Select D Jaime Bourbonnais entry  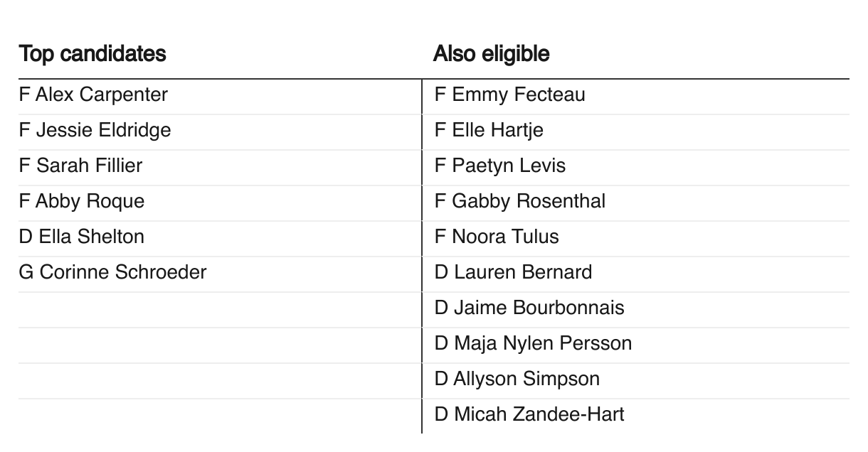(x=529, y=308)
